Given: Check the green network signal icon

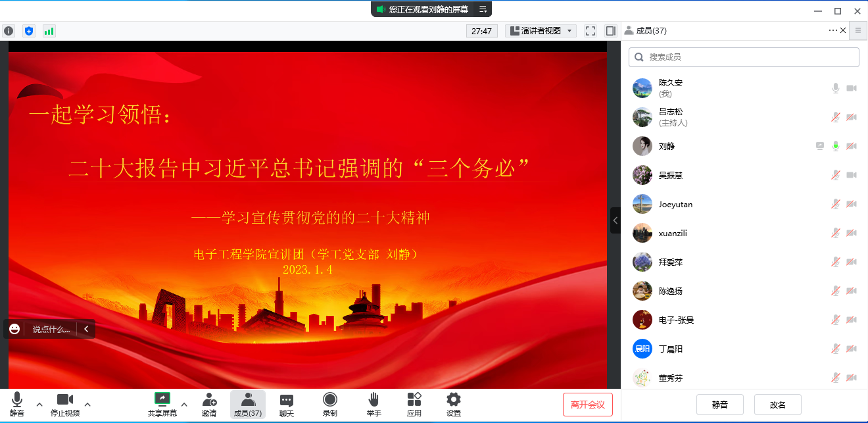Looking at the screenshot, I should coord(49,31).
